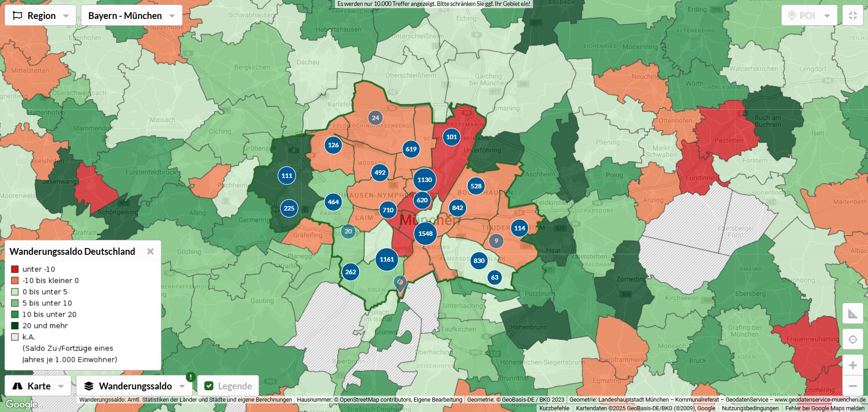Select the grey cluster marker 9
This screenshot has width=868, height=412.
496,241
